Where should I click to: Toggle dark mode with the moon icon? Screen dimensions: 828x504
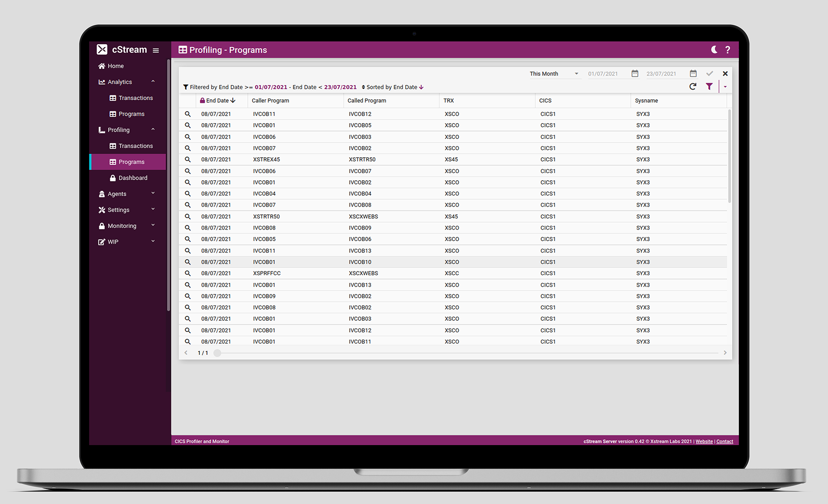714,50
